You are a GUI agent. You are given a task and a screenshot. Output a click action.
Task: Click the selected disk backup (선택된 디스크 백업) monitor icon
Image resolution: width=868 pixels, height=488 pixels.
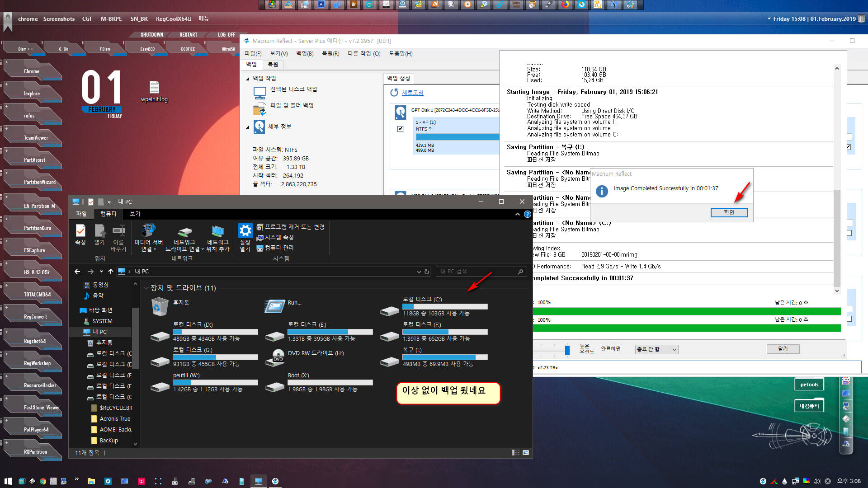[260, 93]
